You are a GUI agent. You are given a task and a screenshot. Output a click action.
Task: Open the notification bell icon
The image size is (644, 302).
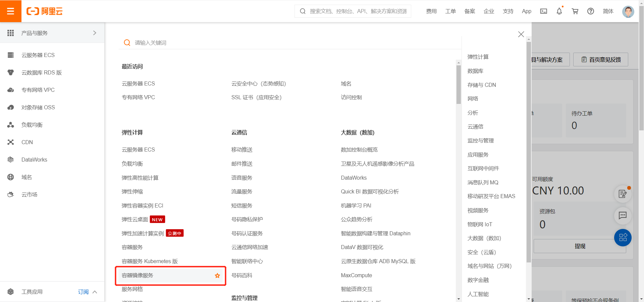[559, 11]
